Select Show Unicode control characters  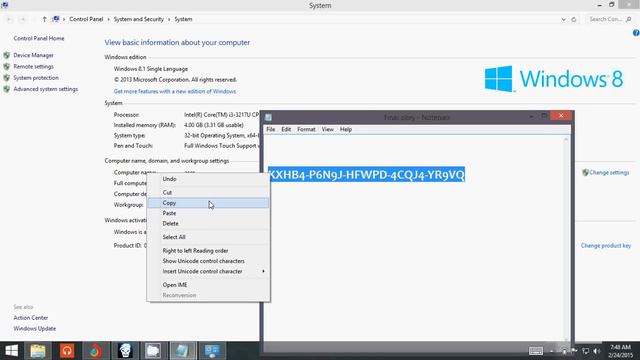[209, 261]
